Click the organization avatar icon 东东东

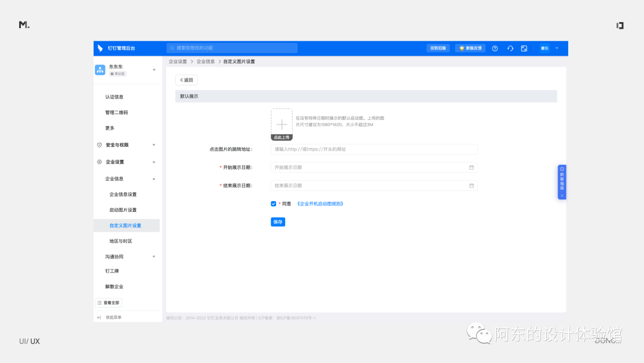coord(100,69)
